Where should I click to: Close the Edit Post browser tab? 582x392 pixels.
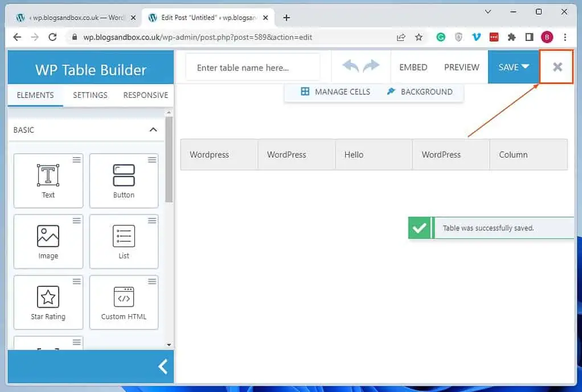(x=265, y=18)
